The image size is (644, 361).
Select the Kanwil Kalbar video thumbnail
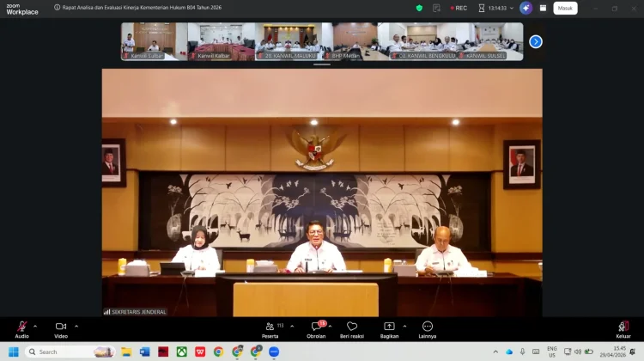pos(221,41)
